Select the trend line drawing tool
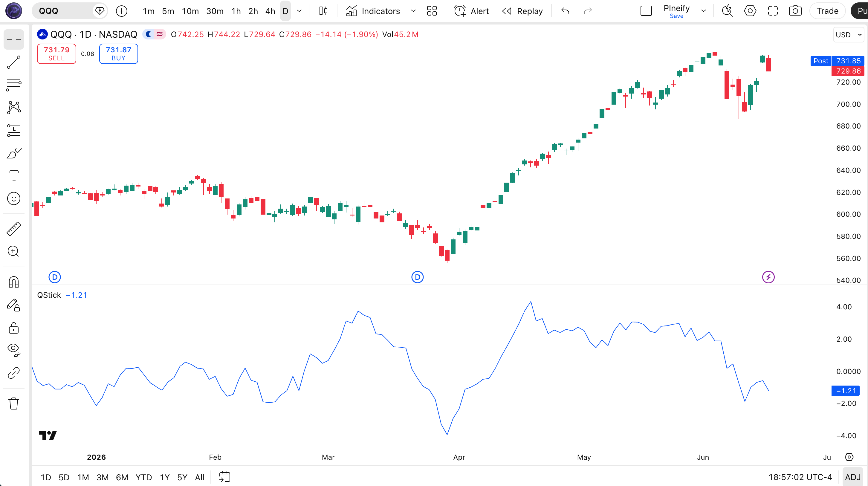The height and width of the screenshot is (486, 868). pyautogui.click(x=13, y=62)
